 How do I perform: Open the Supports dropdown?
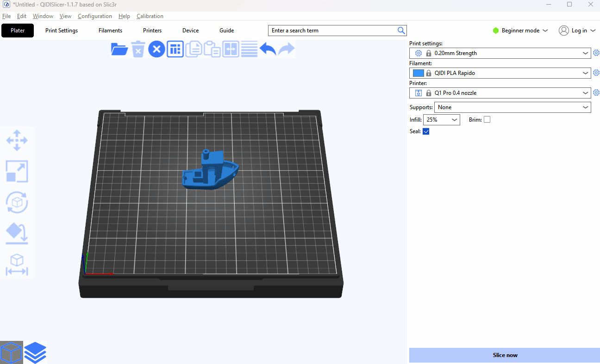pos(512,107)
